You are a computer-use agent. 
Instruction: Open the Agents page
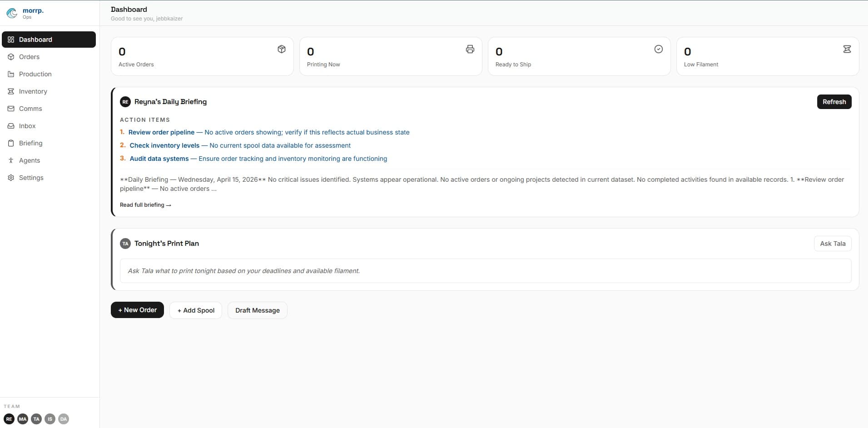[49, 160]
